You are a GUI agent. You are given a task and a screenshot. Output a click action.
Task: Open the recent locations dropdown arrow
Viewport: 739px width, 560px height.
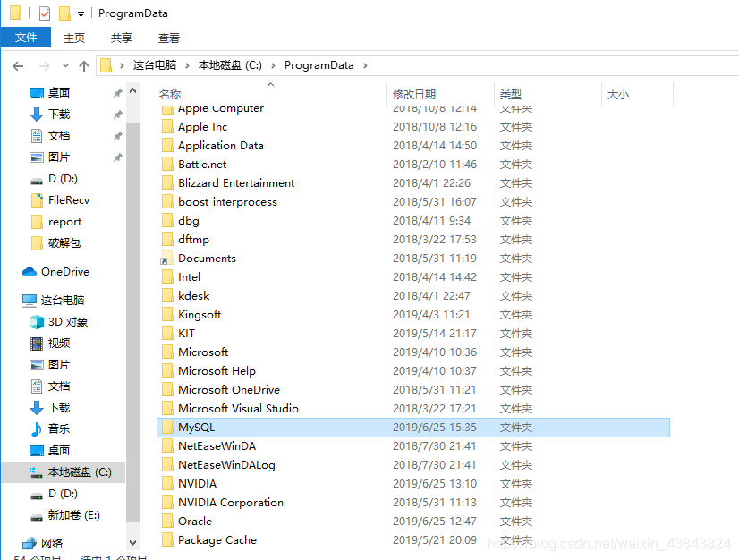65,65
